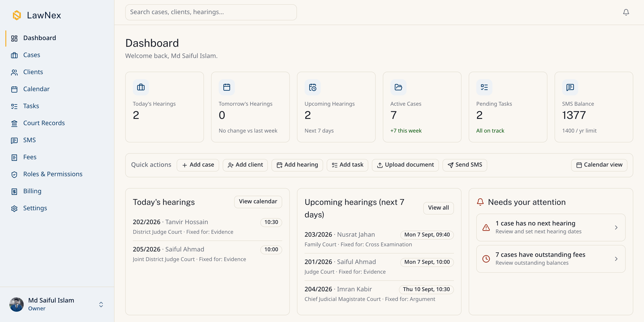Viewport: 644px width, 322px height.
Task: Open Billing in the sidebar
Action: 57,191
